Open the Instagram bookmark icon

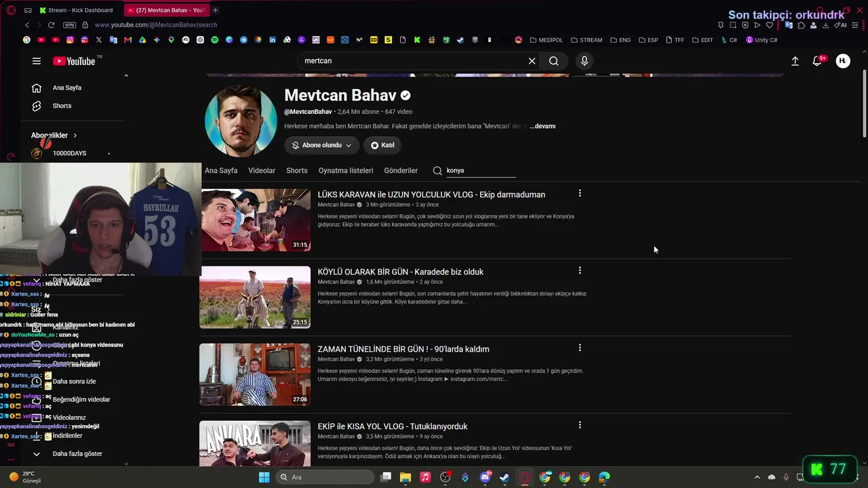point(70,40)
